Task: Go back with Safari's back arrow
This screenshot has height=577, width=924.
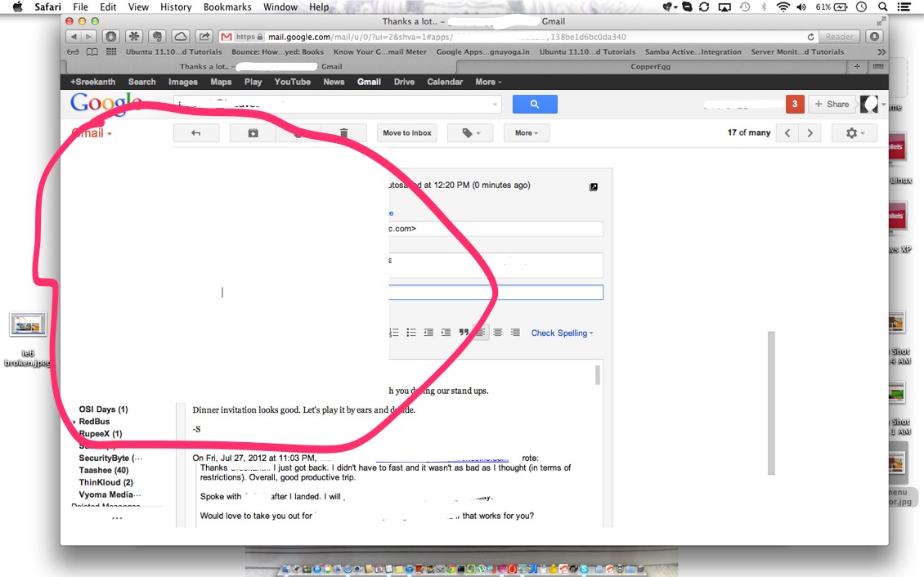Action: point(74,37)
